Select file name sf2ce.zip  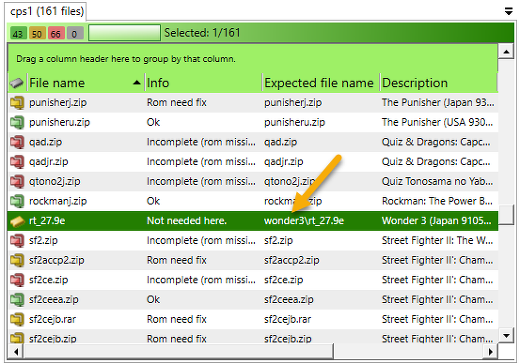[49, 279]
